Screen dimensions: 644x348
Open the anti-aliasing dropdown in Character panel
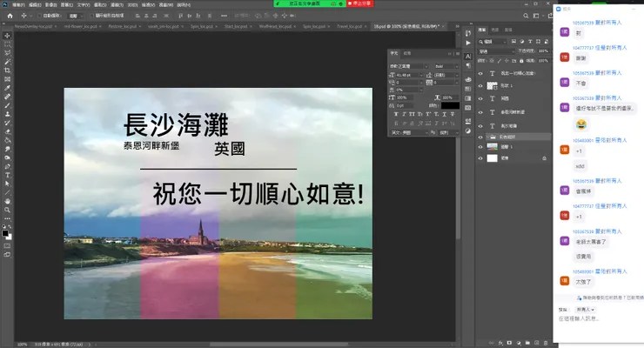coord(449,132)
